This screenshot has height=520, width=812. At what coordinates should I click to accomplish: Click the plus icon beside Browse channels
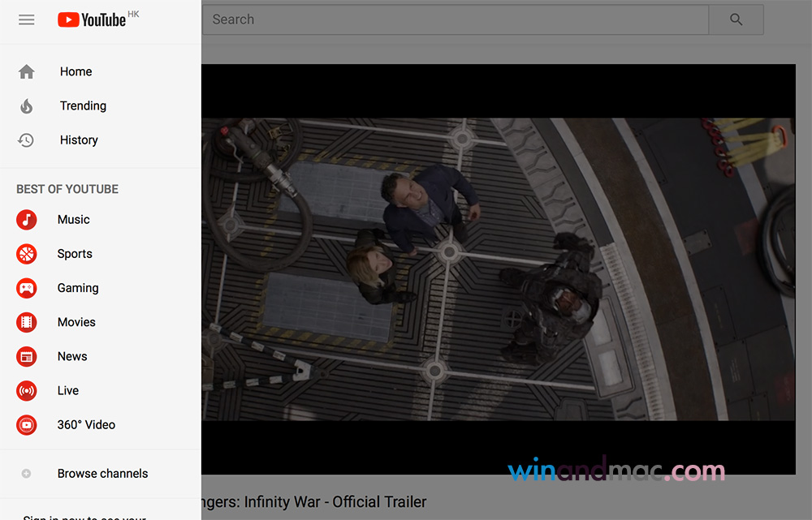27,474
